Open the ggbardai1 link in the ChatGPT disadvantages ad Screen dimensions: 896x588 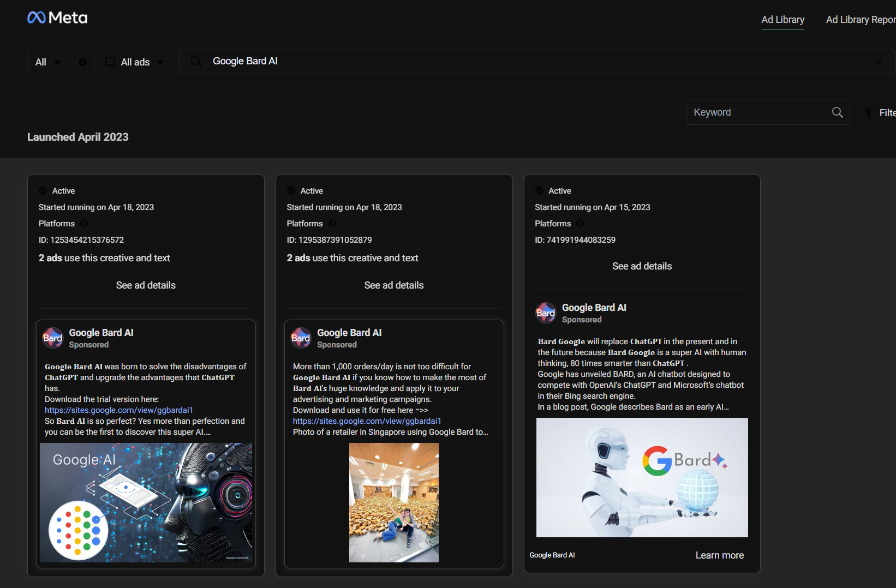119,410
